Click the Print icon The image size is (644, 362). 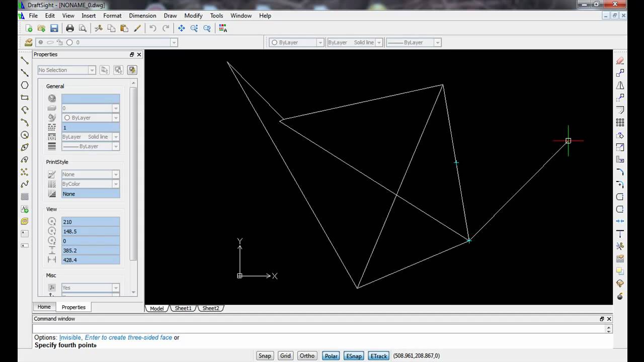(70, 29)
